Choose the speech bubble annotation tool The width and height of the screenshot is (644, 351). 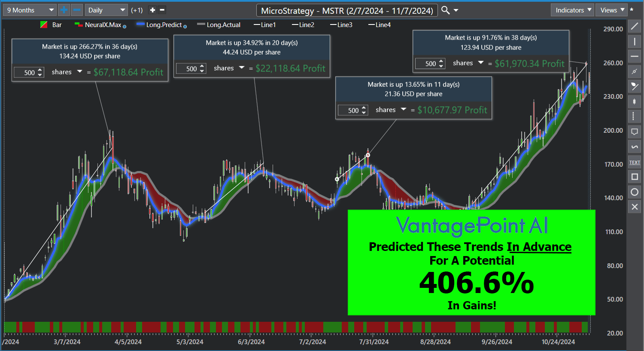coord(634,131)
